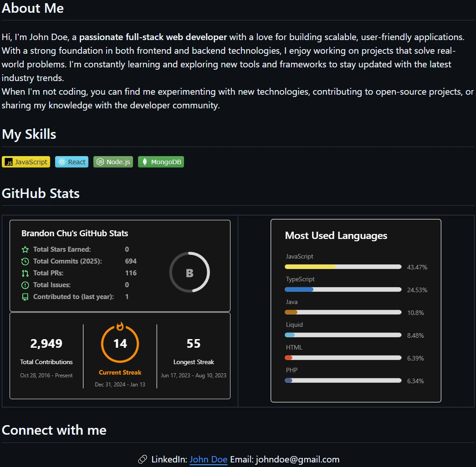Viewport: 476px width, 467px height.
Task: Open the Most Used Languages card title
Action: (x=336, y=236)
